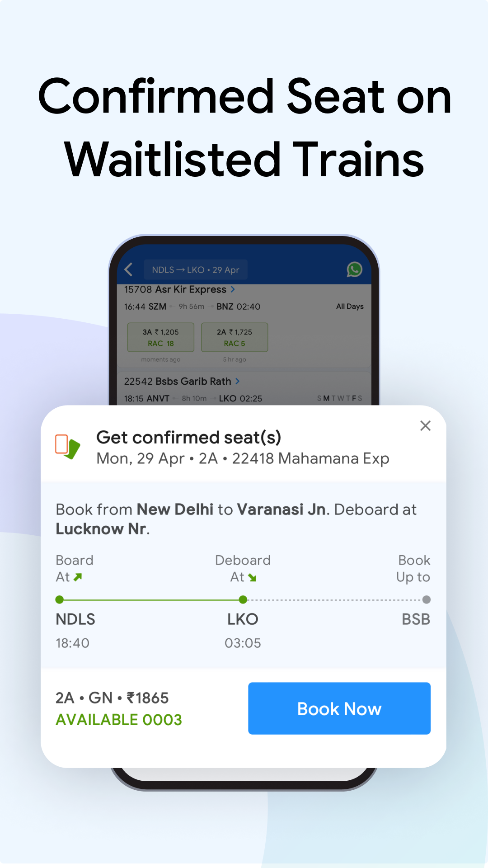The width and height of the screenshot is (488, 868).
Task: Expand 22542 Bsbs Garib Rath details
Action: coord(237,381)
